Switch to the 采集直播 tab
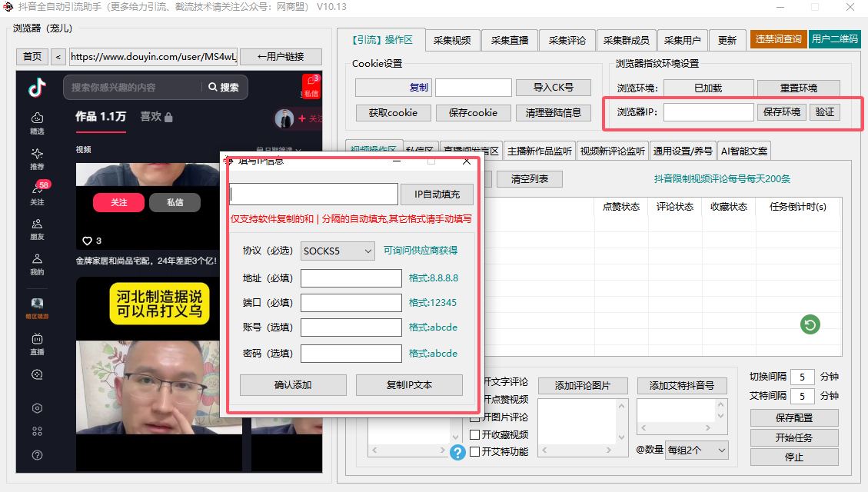The width and height of the screenshot is (868, 492). click(x=510, y=41)
